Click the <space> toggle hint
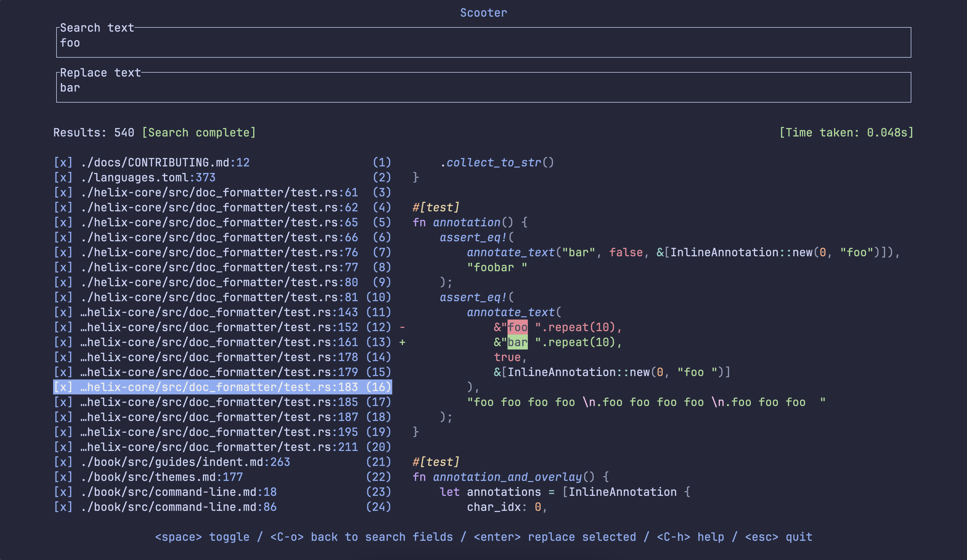 click(x=202, y=537)
